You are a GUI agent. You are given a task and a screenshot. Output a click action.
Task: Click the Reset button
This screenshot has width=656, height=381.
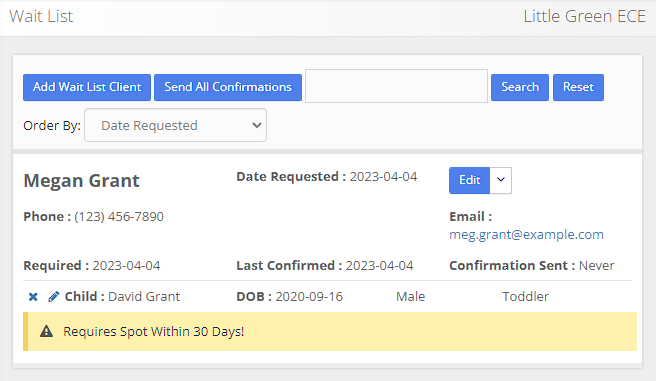[578, 87]
